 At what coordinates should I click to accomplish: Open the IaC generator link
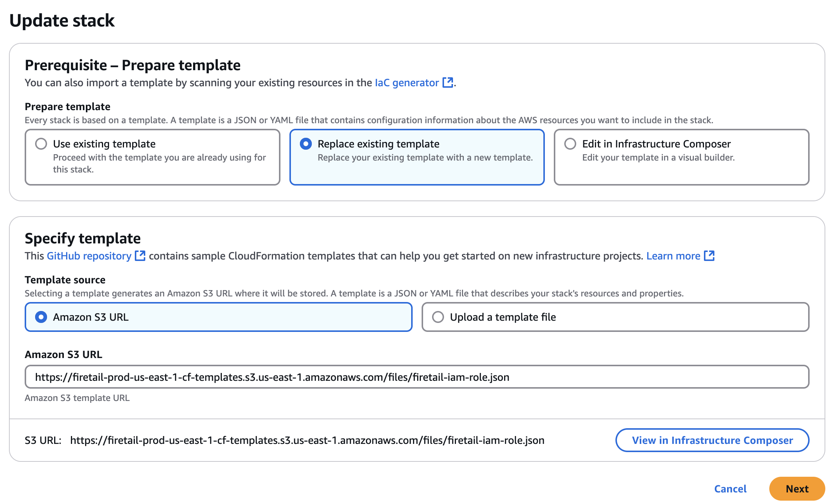click(407, 83)
